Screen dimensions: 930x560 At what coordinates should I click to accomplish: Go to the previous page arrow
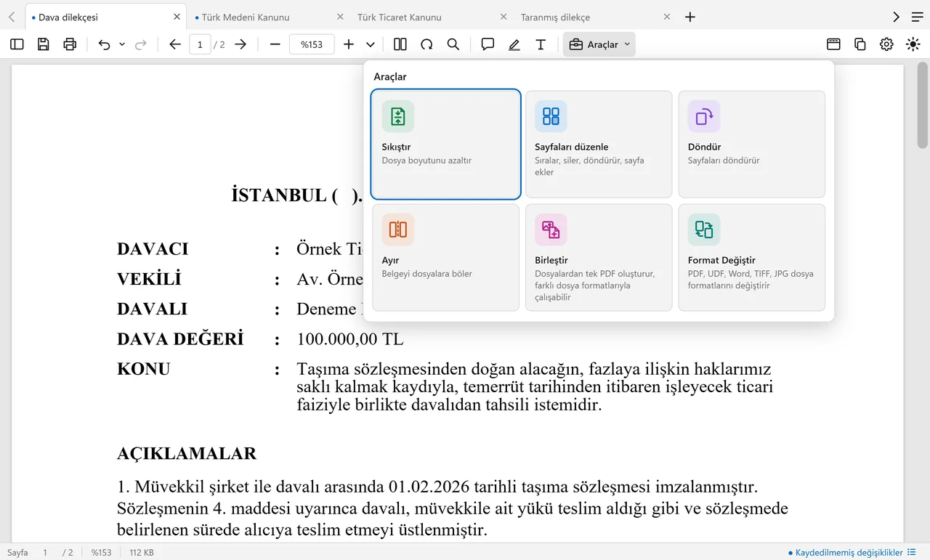tap(175, 44)
